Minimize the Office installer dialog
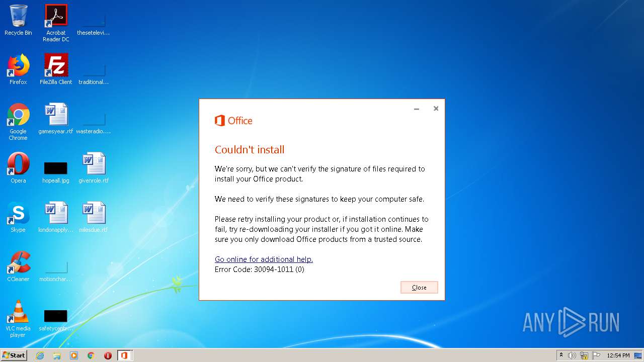Screen dimensions: 644x362 pyautogui.click(x=417, y=109)
